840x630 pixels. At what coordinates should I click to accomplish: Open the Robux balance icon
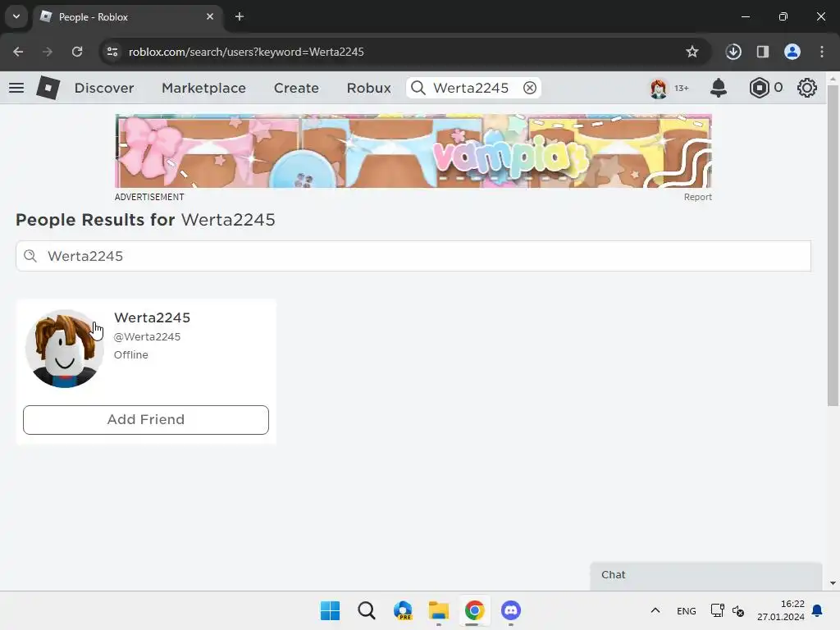click(759, 88)
